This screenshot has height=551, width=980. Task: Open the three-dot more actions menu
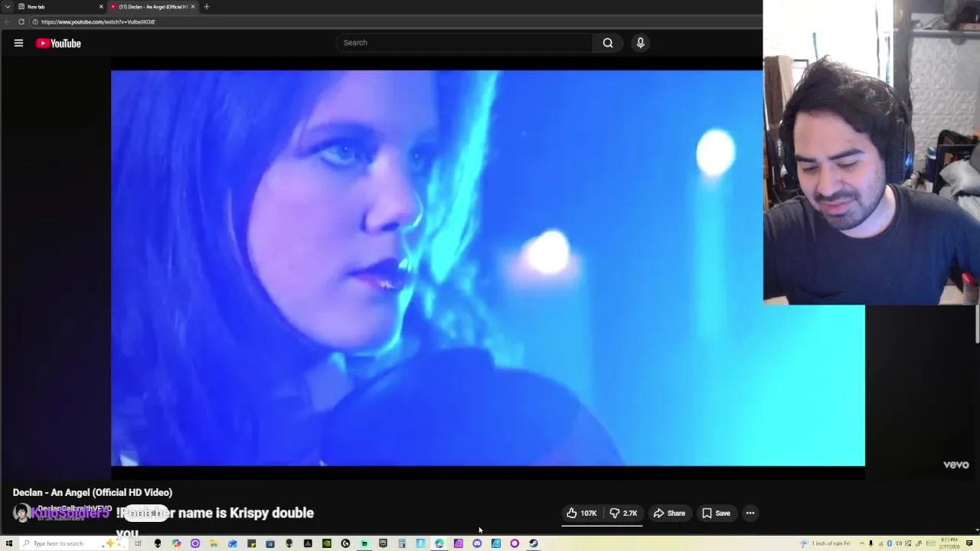pyautogui.click(x=750, y=514)
